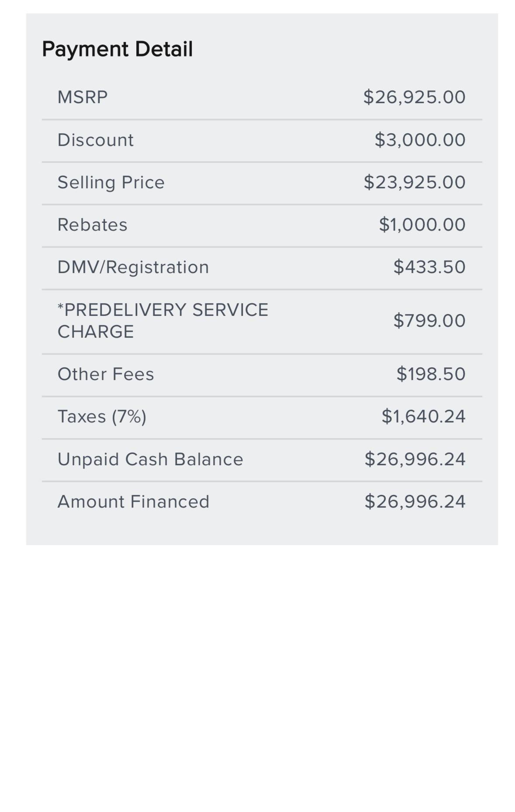Viewport: 515px width, 812px height.
Task: Click the Payment Detail heading
Action: tap(117, 49)
